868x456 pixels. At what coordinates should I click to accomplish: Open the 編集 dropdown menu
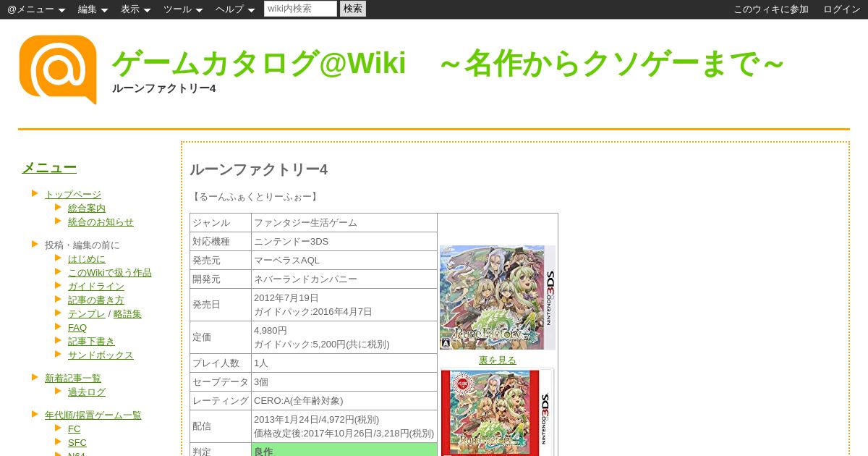point(93,9)
